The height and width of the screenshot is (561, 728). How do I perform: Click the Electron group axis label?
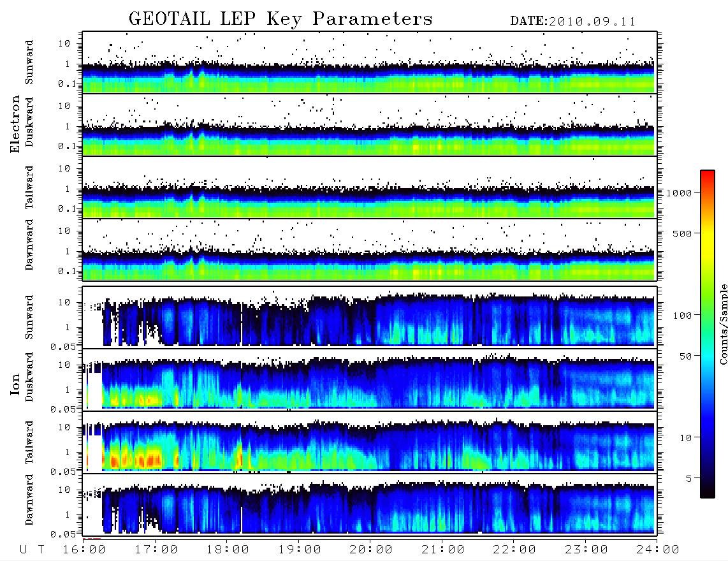click(x=15, y=124)
